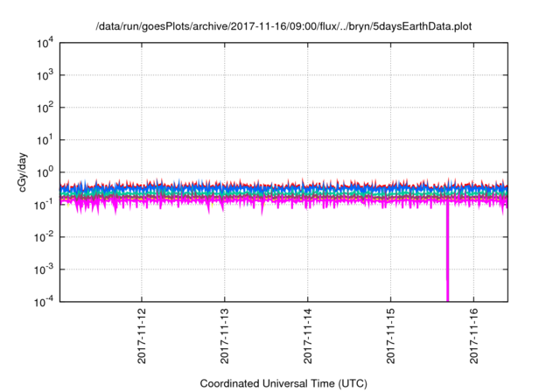Screen dimensions: 560x392
Task: Click the 2017-11-15 date tick label
Action: tap(391, 336)
